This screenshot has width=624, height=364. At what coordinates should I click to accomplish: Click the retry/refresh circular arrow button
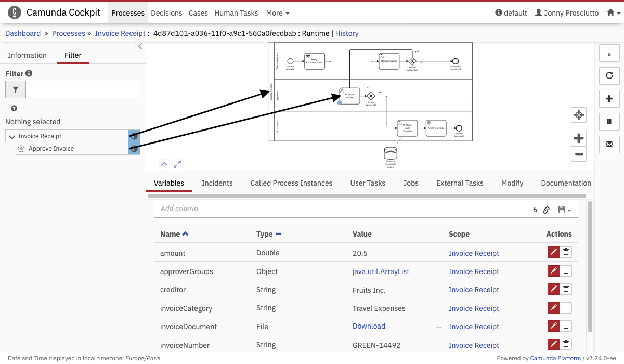pos(609,75)
